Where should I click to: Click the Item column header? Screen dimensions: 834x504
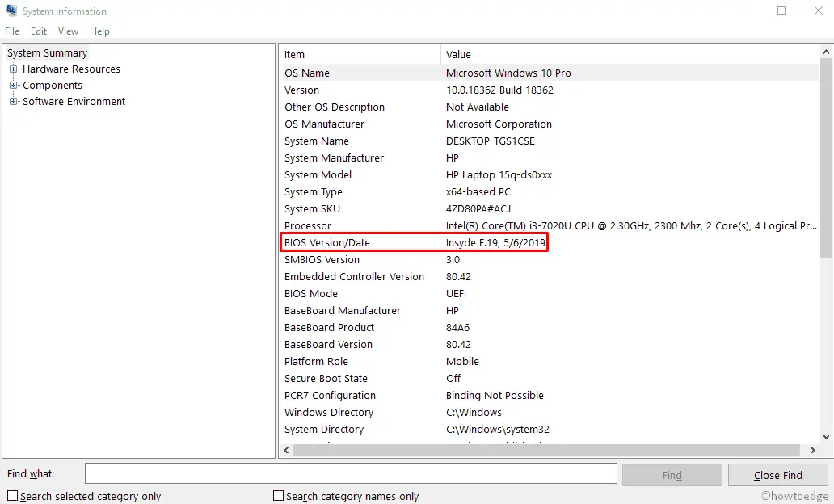click(360, 55)
